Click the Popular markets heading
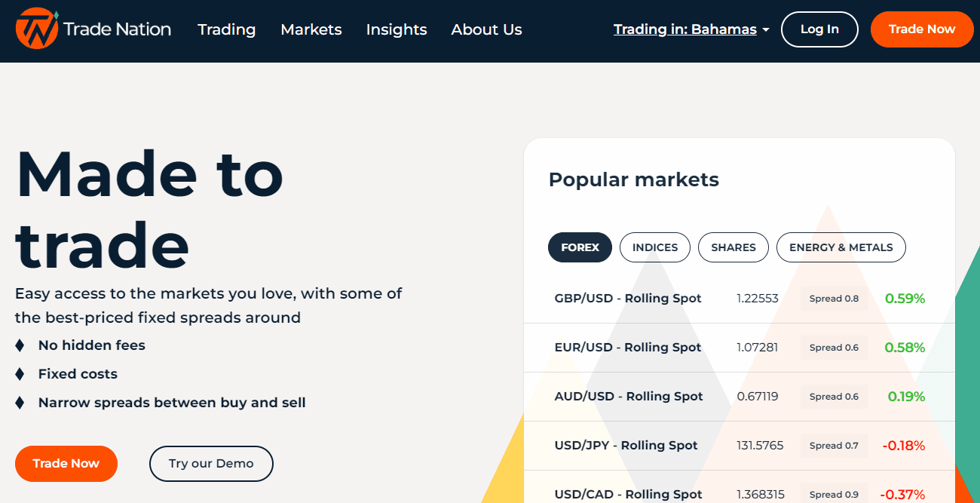 click(x=634, y=179)
